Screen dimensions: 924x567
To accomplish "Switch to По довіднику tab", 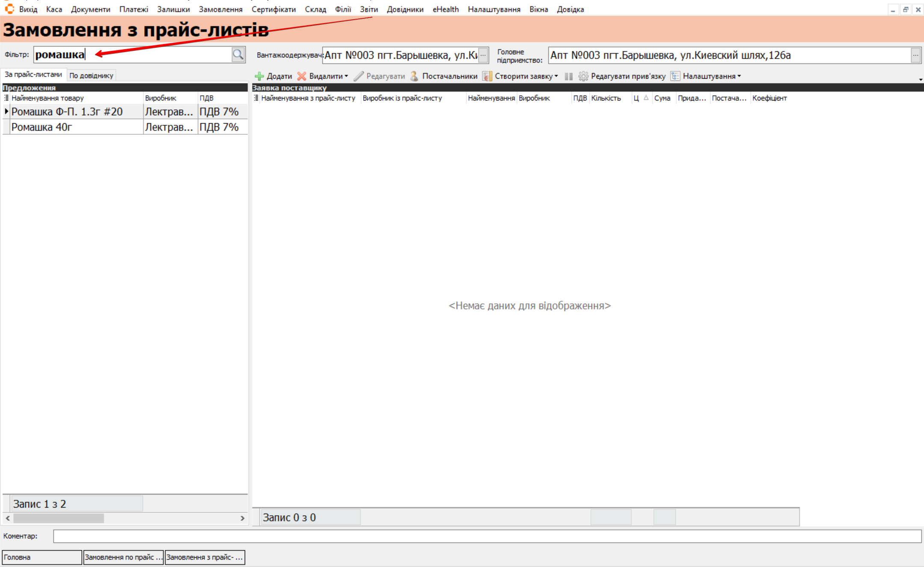I will point(91,75).
